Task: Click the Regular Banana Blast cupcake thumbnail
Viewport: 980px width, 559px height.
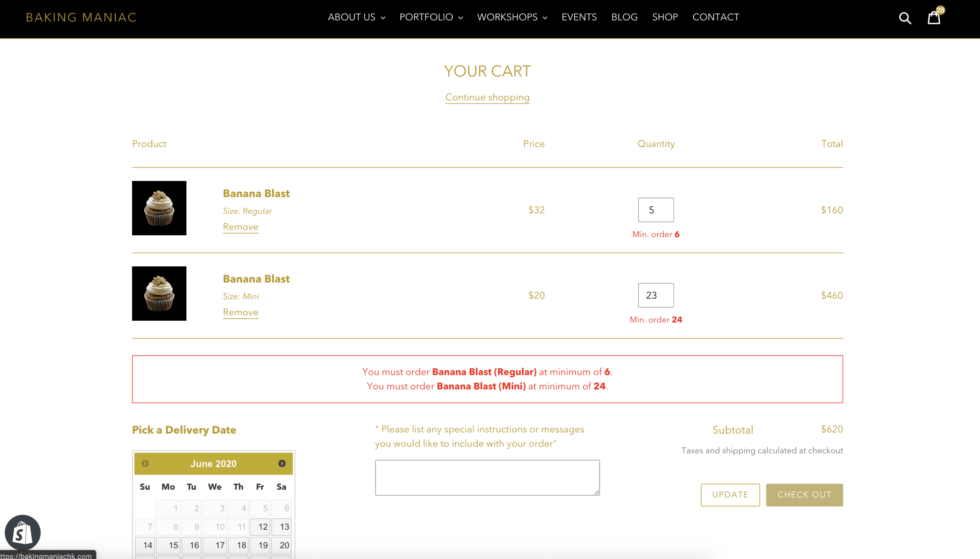Action: pyautogui.click(x=159, y=208)
